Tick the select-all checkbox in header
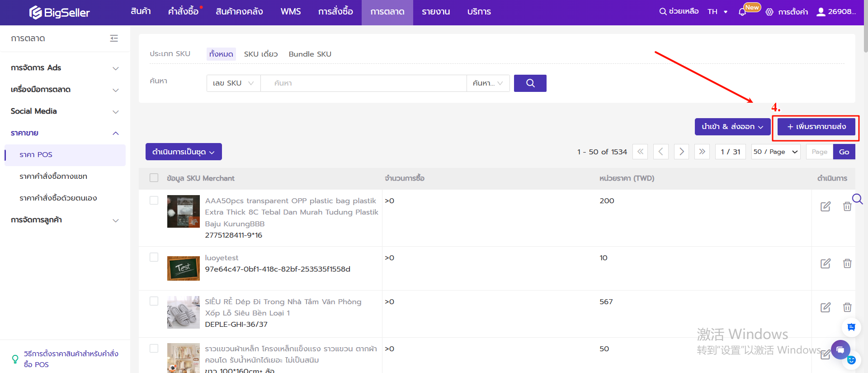 tap(154, 178)
